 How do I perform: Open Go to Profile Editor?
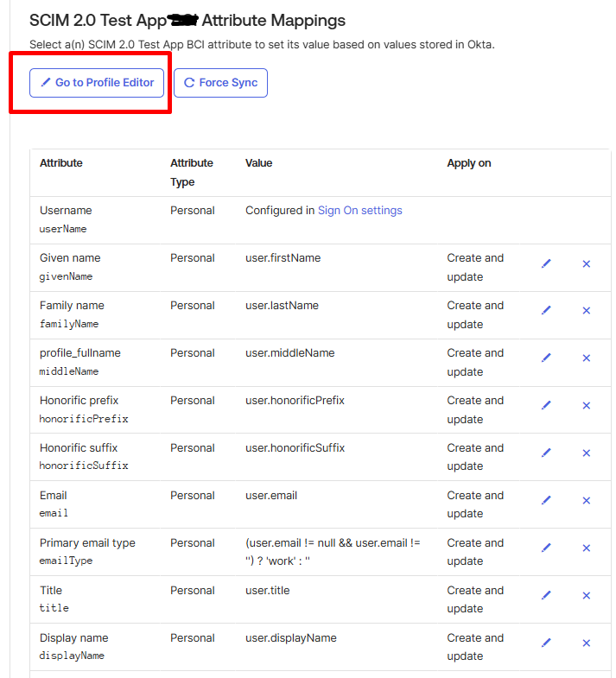(x=97, y=83)
